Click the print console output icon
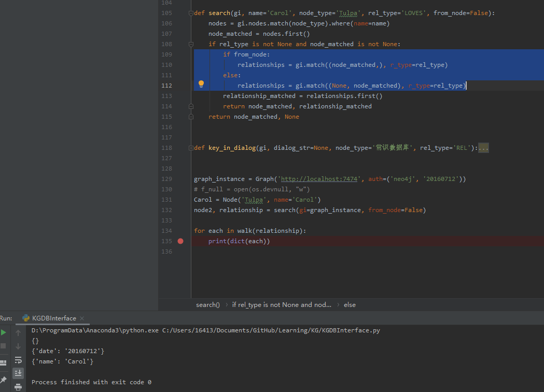 [x=18, y=386]
